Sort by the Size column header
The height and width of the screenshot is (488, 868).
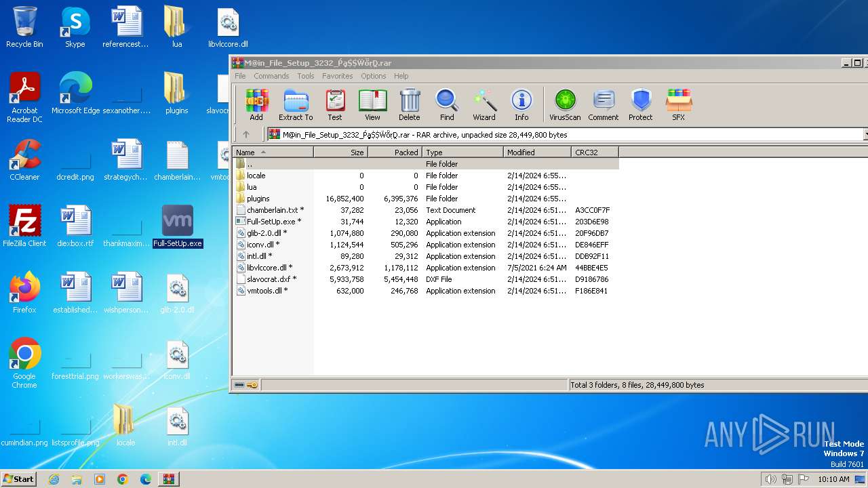[340, 152]
